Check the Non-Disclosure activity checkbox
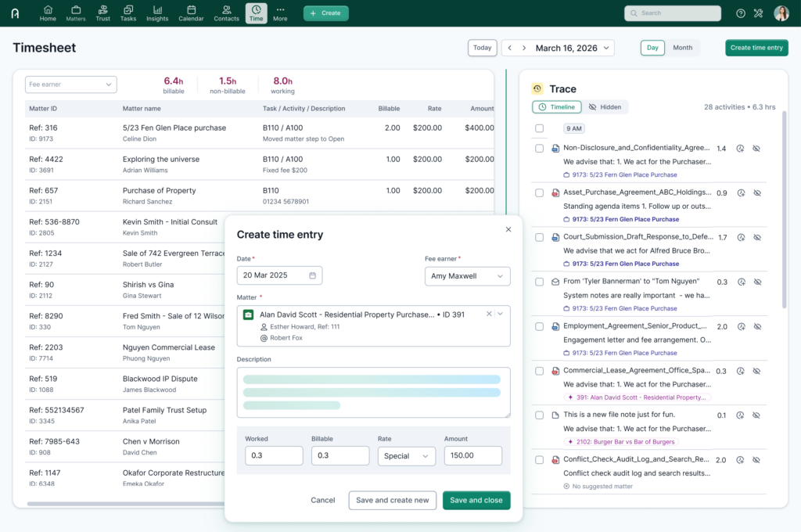801x532 pixels. point(540,149)
